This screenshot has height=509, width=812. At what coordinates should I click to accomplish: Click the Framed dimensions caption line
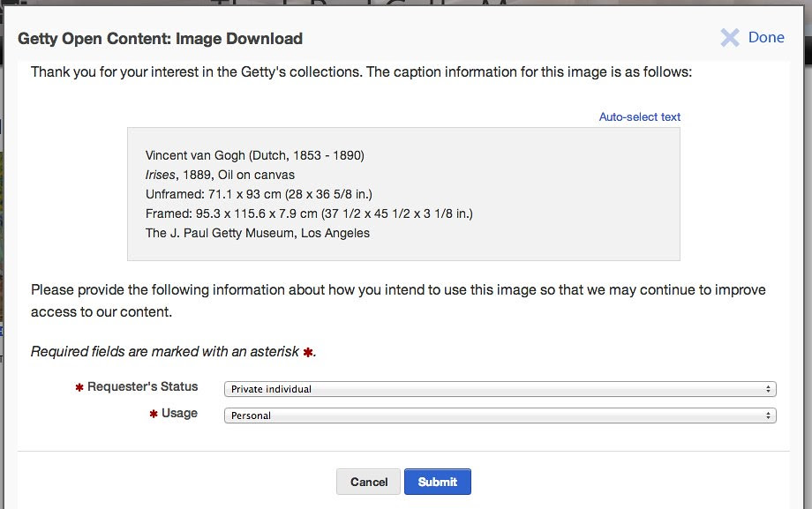309,213
